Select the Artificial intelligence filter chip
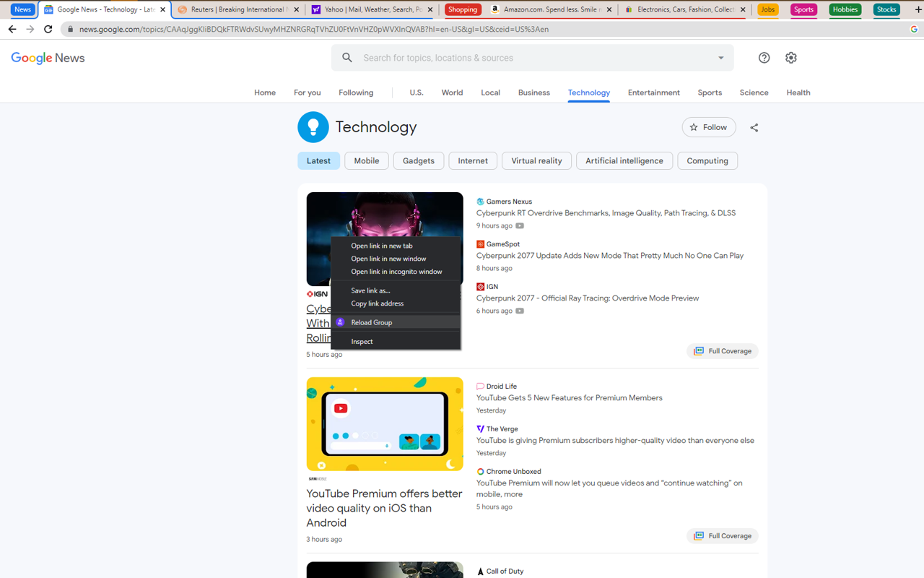924x578 pixels. pos(624,160)
